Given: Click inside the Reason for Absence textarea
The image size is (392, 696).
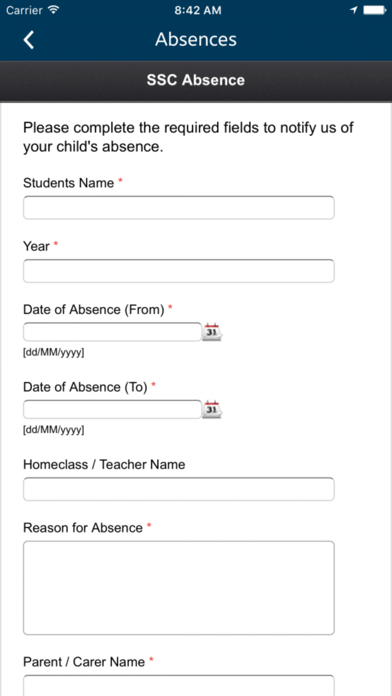Looking at the screenshot, I should pos(178,588).
